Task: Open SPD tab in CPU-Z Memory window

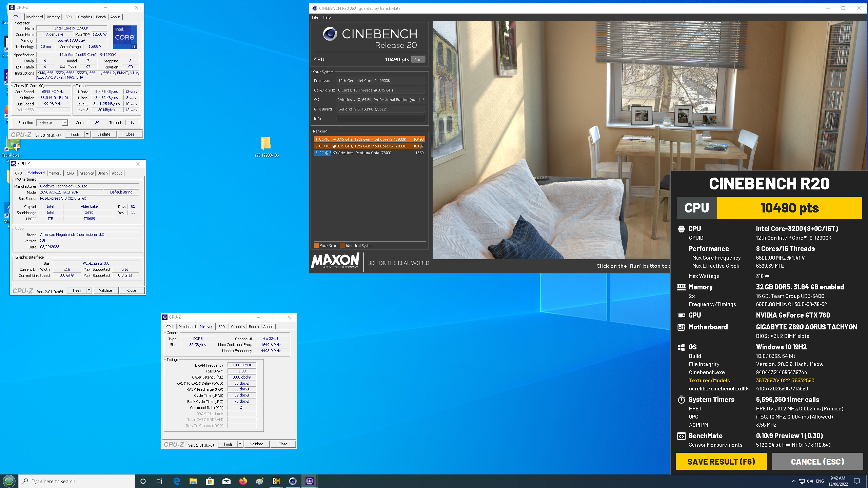Action: point(222,327)
